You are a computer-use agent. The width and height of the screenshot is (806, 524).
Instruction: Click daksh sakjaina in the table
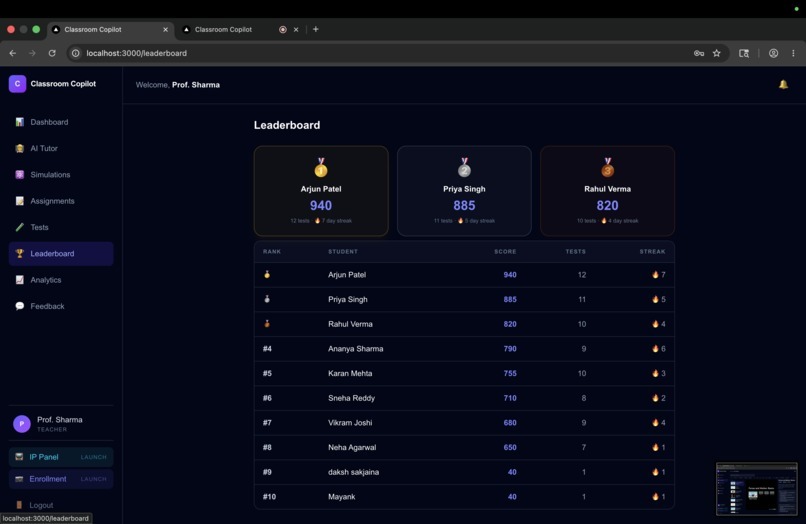click(x=354, y=472)
